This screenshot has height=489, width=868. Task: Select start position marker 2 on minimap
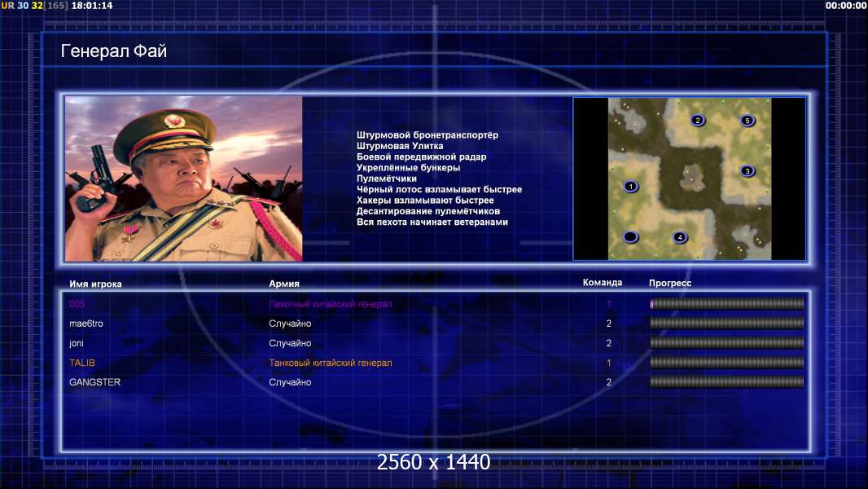pyautogui.click(x=698, y=120)
